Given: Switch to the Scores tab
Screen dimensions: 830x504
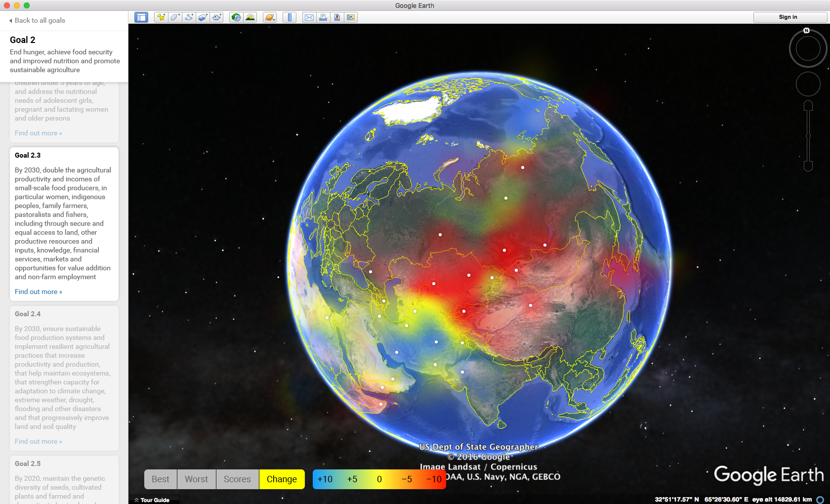Looking at the screenshot, I should [x=238, y=479].
